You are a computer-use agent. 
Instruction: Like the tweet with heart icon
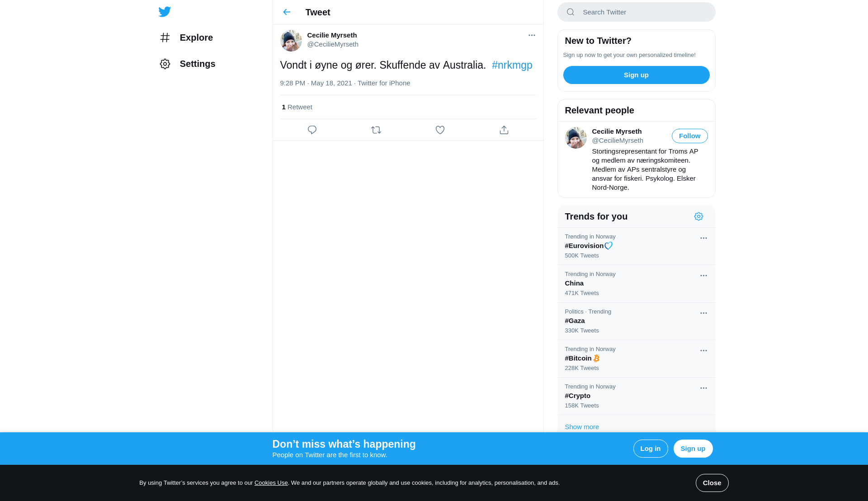(x=440, y=130)
